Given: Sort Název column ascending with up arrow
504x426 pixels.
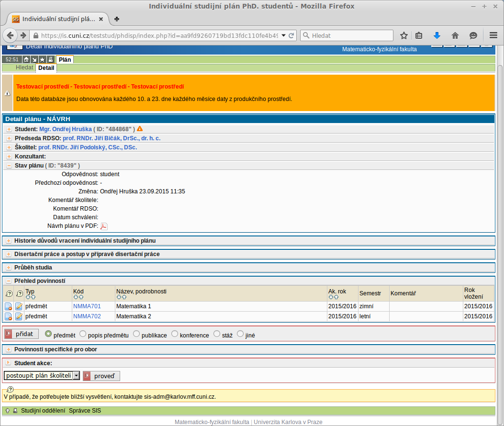Looking at the screenshot, I should pyautogui.click(x=124, y=297).
